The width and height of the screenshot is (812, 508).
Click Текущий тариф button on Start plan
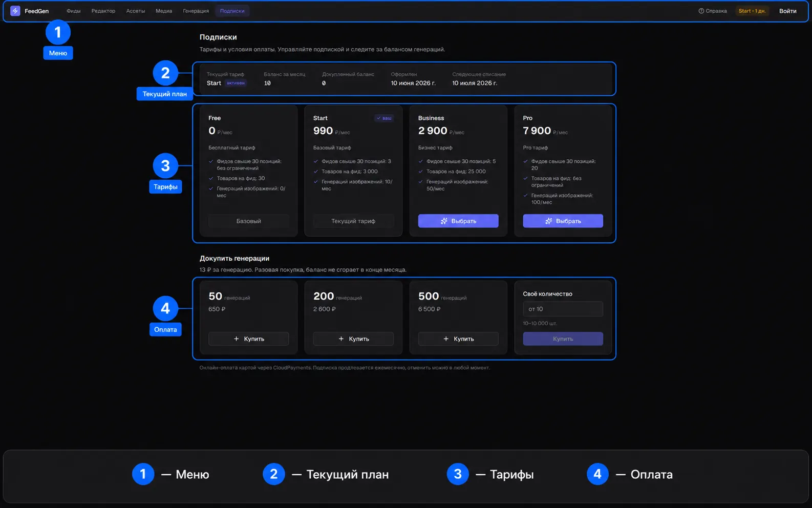pos(353,221)
